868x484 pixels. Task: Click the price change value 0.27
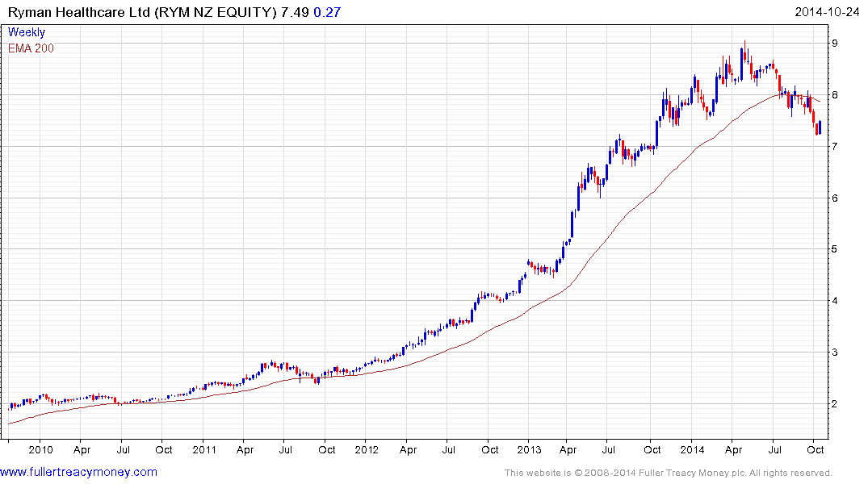(x=327, y=12)
